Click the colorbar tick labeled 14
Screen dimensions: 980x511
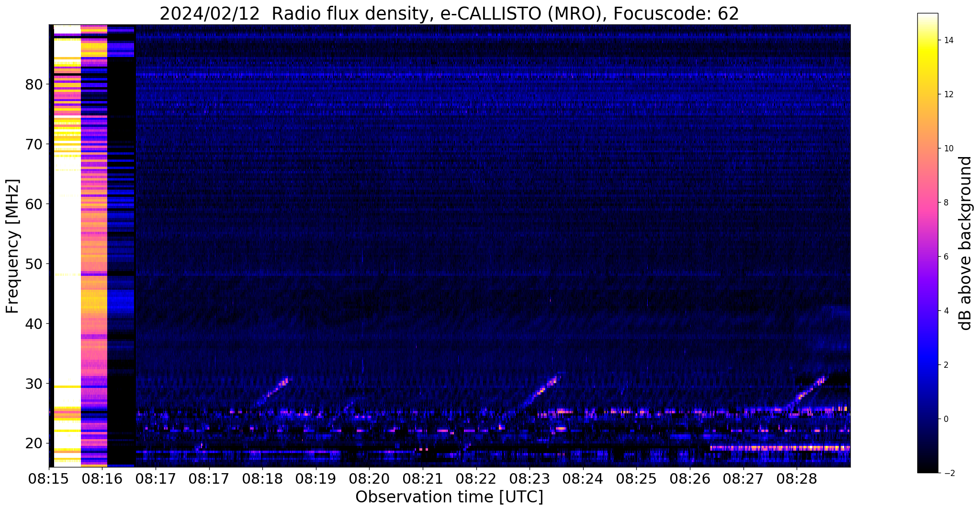[948, 40]
